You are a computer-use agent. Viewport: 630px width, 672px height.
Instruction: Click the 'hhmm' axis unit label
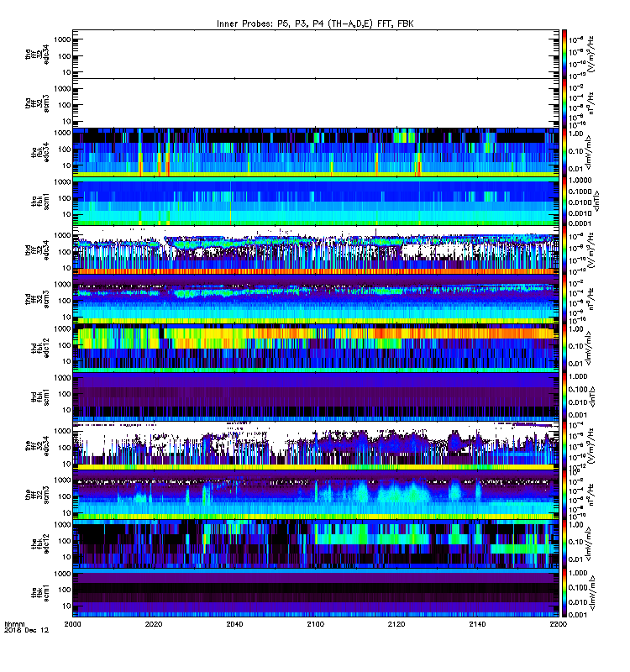14,624
